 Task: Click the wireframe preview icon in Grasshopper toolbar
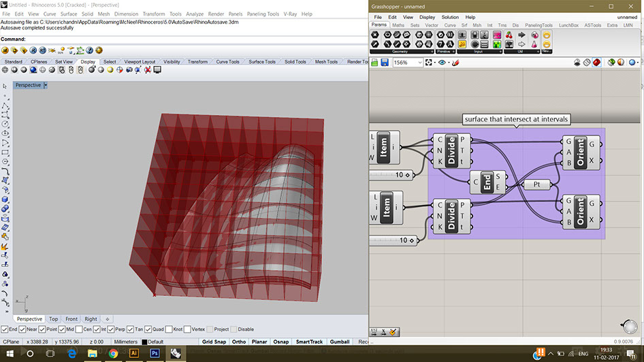point(587,63)
